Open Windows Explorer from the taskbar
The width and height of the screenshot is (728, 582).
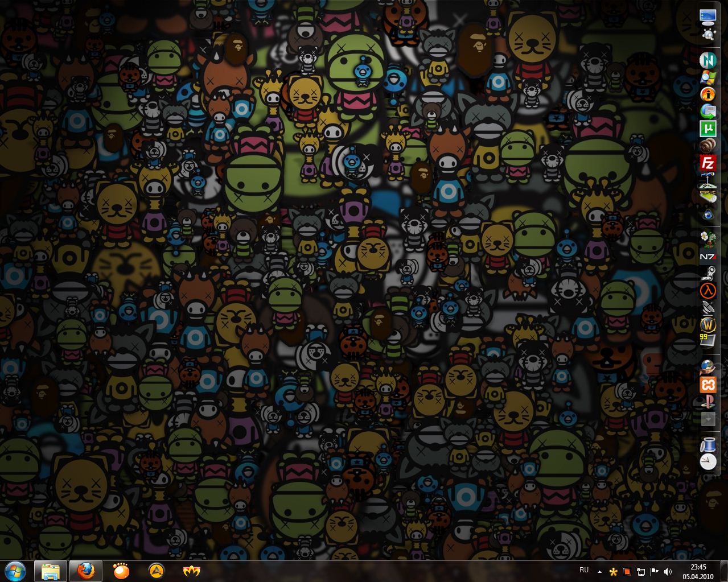coord(51,571)
